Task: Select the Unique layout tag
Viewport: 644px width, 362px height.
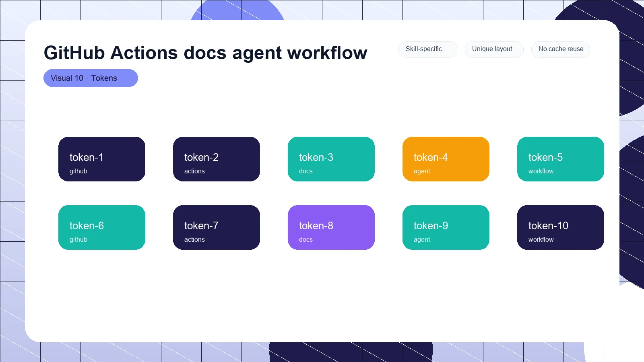Action: point(494,49)
